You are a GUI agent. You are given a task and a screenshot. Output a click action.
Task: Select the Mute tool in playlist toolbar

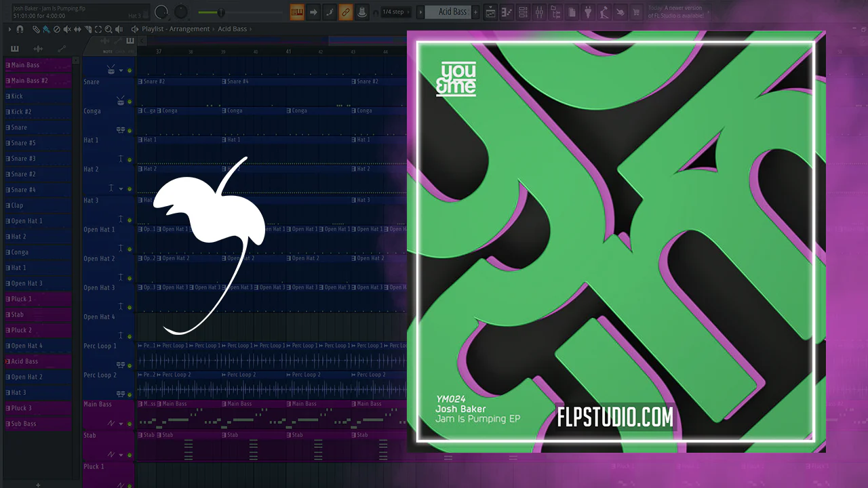click(x=66, y=29)
